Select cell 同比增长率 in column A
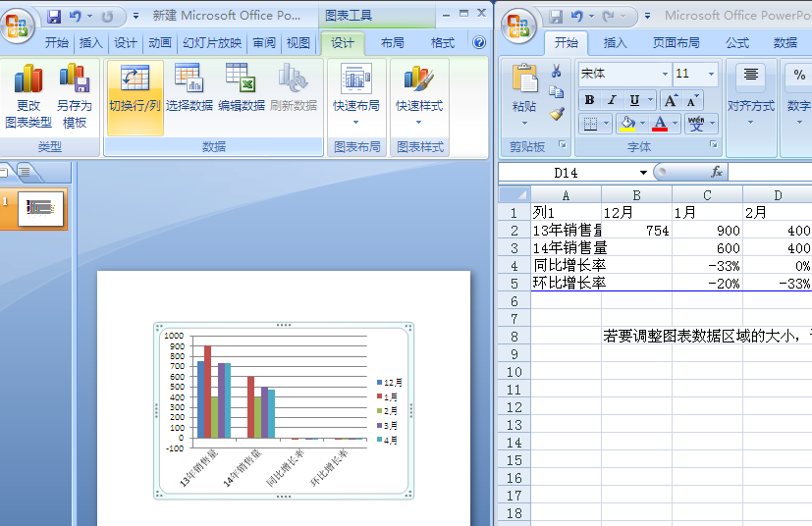812x526 pixels. 566,266
